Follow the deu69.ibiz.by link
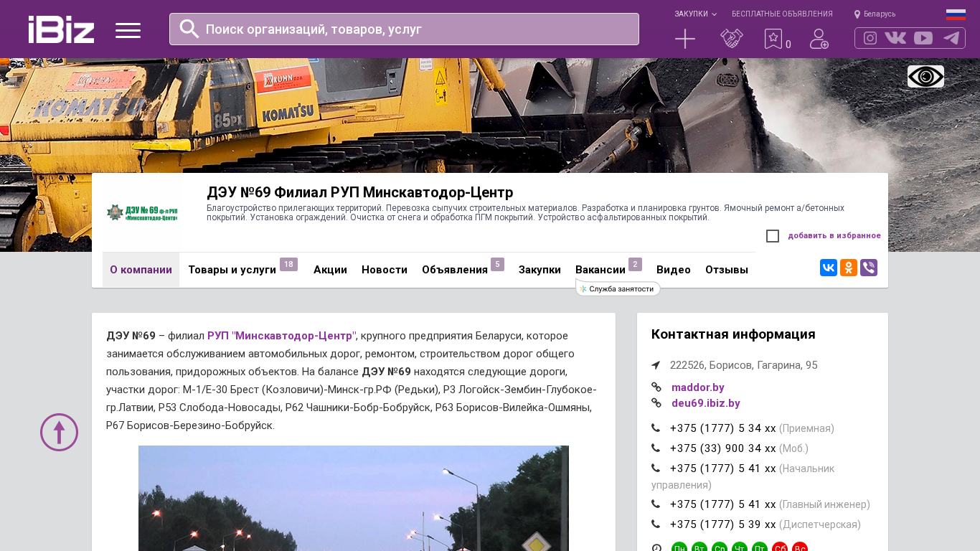The image size is (980, 551). 706,403
